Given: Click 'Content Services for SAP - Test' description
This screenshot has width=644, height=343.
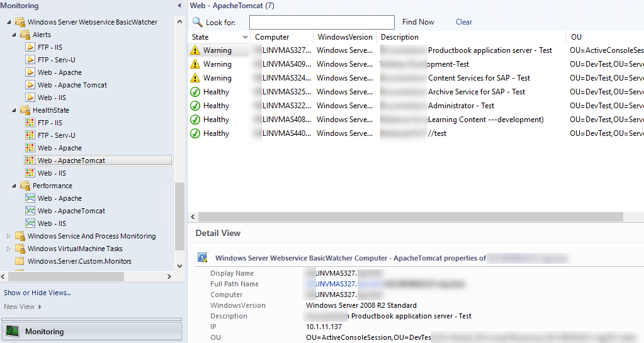Looking at the screenshot, I should tap(479, 78).
